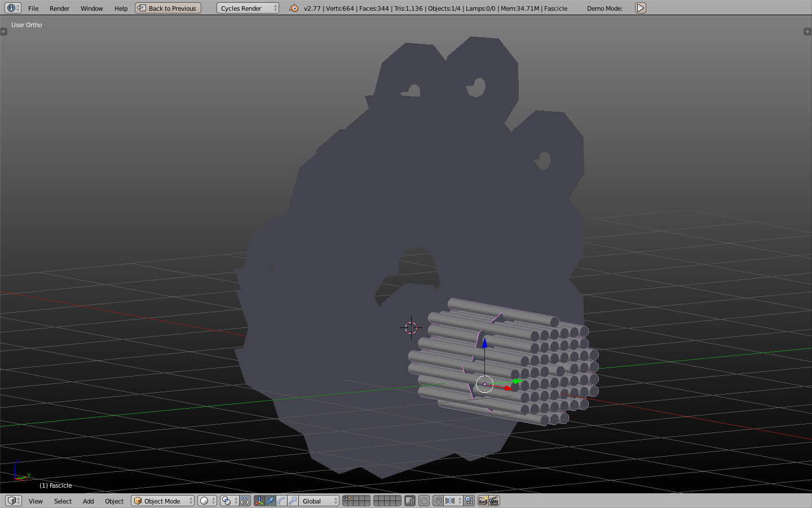Select the first button of the second layer block
812x508 pixels.
377,498
